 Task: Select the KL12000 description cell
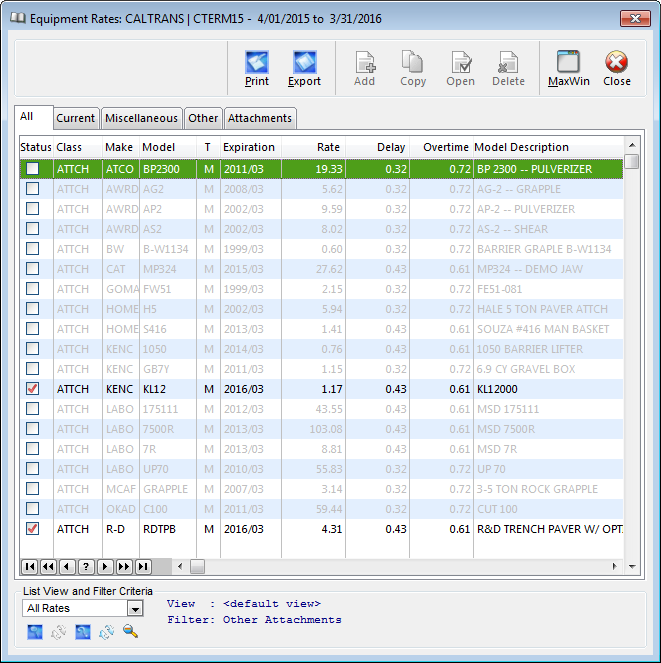(x=549, y=389)
